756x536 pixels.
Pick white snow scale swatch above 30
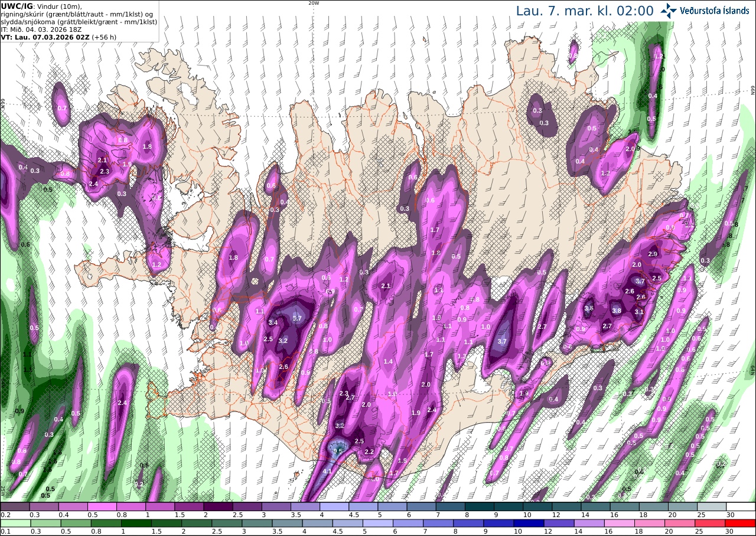(x=741, y=506)
